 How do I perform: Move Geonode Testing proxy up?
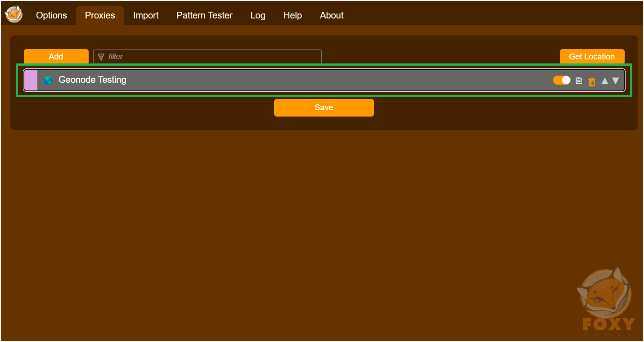click(605, 81)
